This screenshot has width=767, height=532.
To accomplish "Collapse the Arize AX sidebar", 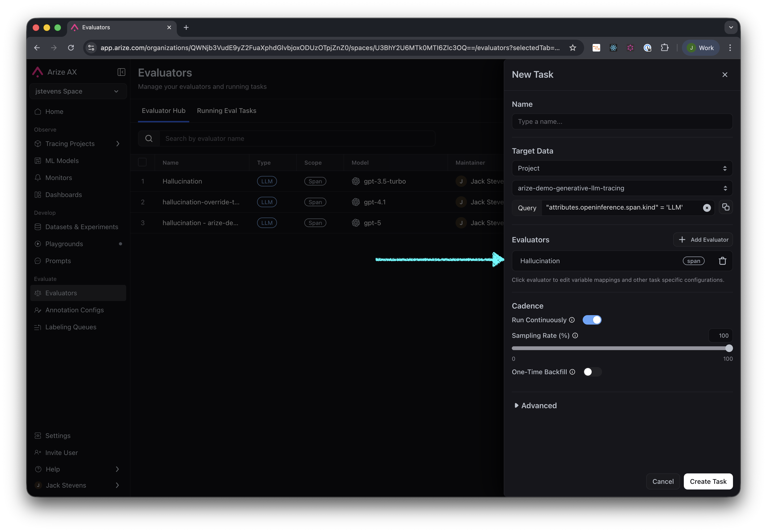I will click(x=121, y=72).
